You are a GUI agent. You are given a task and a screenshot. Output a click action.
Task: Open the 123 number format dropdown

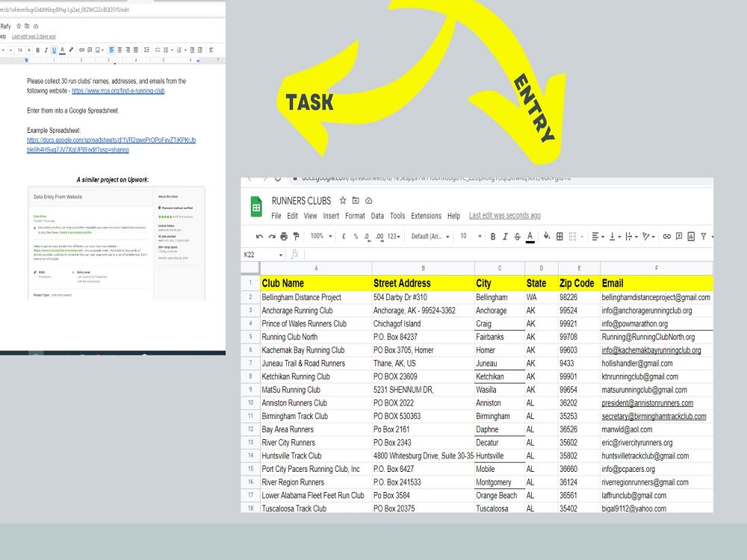(394, 236)
